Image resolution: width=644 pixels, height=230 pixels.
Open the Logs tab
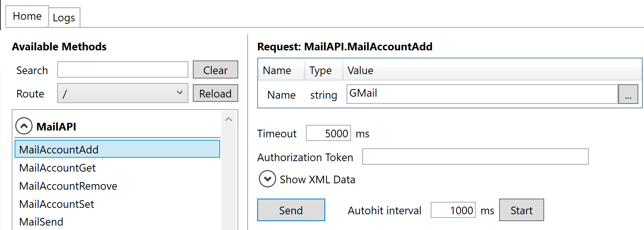(64, 18)
